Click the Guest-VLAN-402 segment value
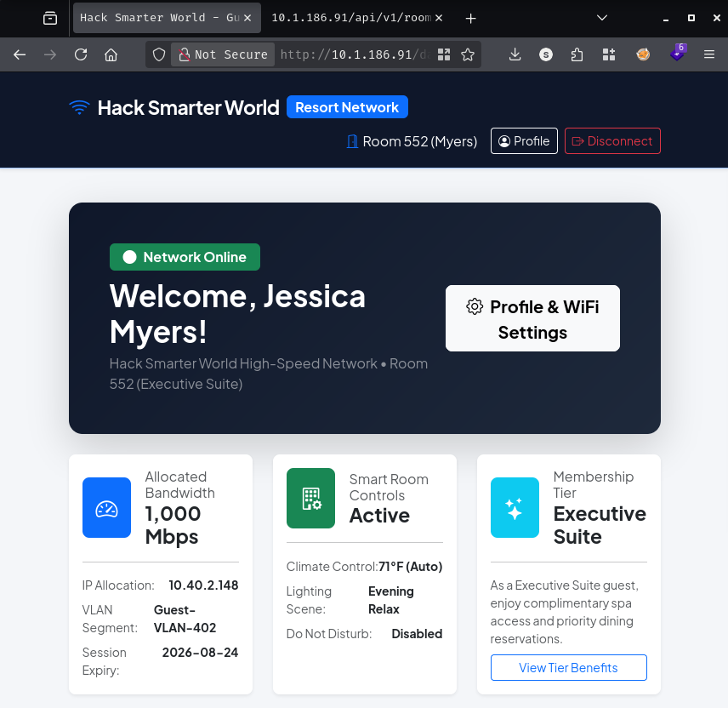 [185, 619]
